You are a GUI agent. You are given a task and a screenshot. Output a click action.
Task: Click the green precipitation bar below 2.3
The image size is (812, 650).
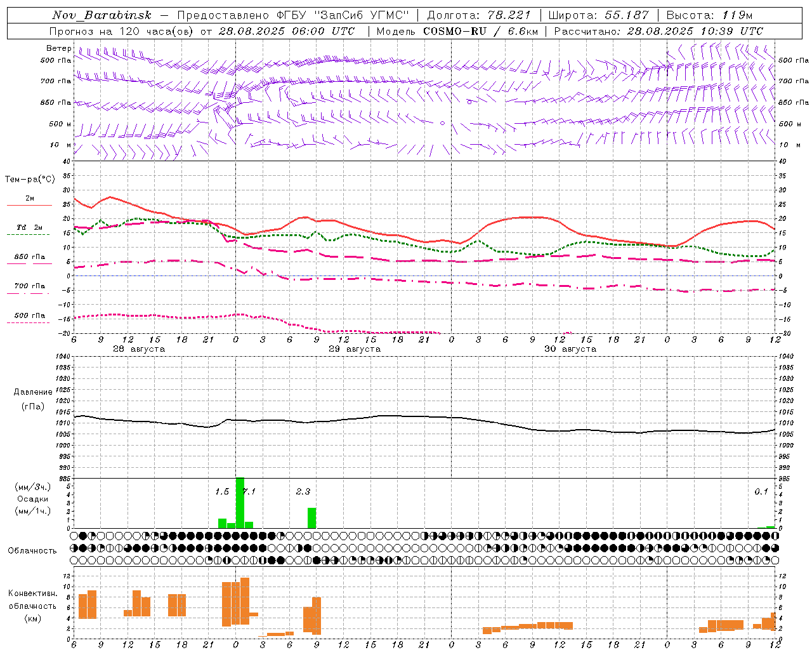pos(312,518)
